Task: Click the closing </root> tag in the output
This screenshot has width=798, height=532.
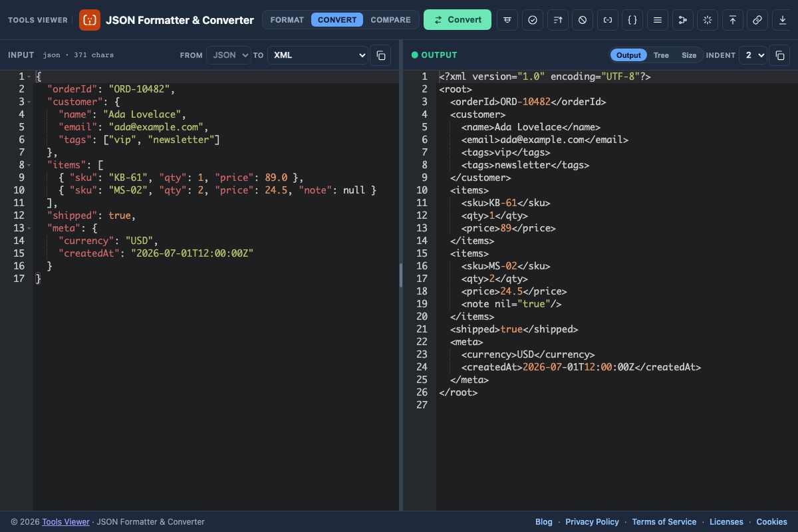Action: 458,392
